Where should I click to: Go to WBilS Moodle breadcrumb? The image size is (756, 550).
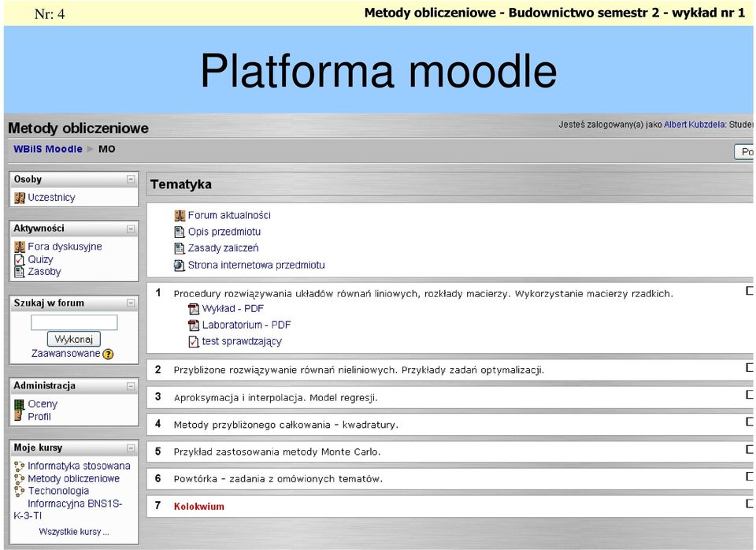click(x=48, y=149)
